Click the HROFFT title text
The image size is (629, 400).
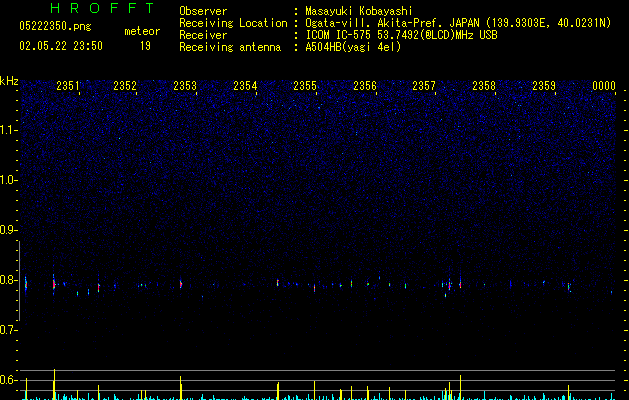(x=102, y=8)
